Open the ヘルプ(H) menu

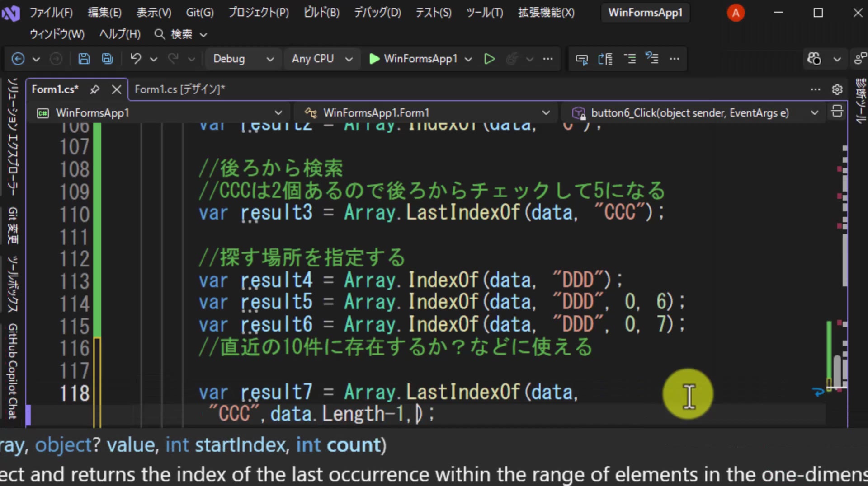click(x=120, y=34)
